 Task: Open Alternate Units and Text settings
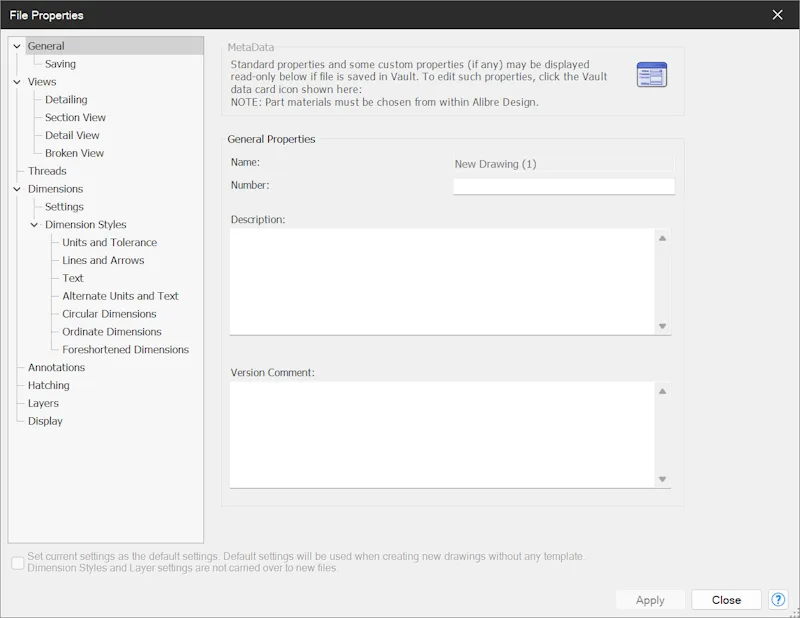click(120, 296)
